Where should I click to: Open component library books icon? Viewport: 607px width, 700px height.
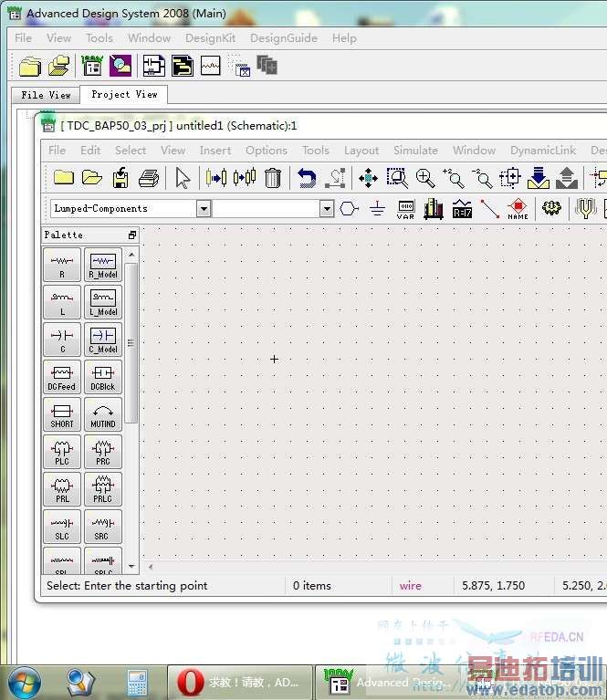click(434, 208)
